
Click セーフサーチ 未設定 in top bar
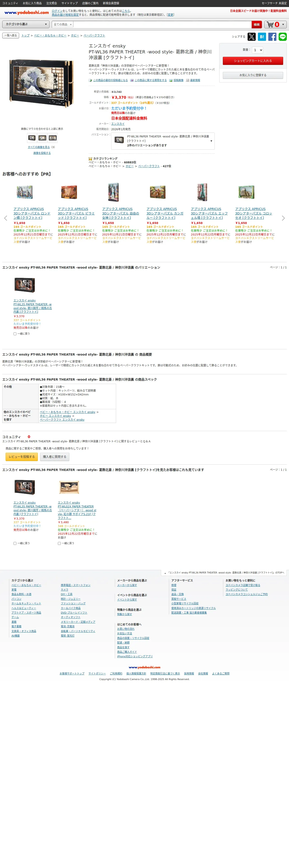click(x=274, y=3)
